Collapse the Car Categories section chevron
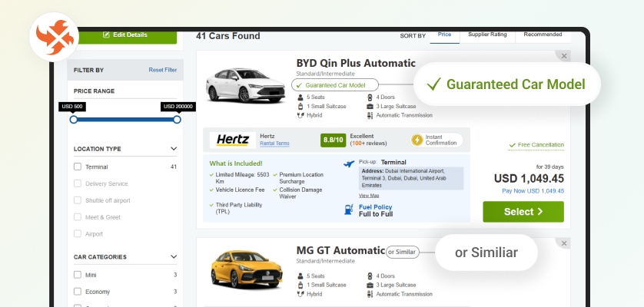The height and width of the screenshot is (307, 644). [x=174, y=256]
